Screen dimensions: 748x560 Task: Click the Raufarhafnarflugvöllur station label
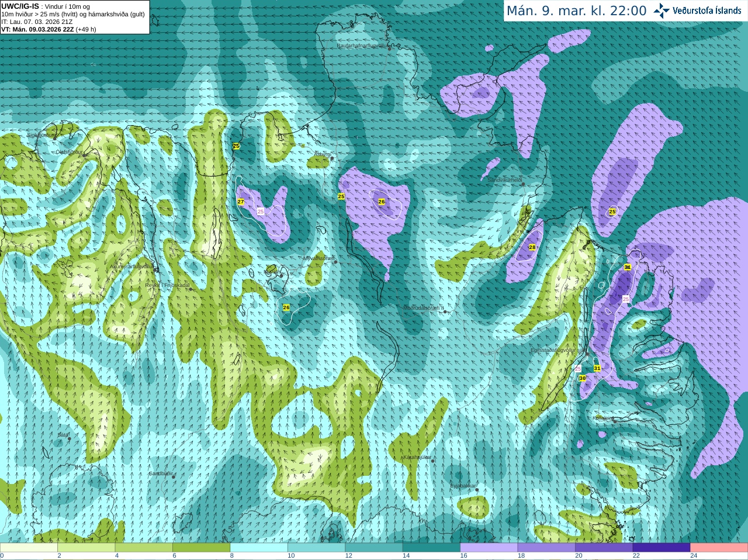[362, 45]
